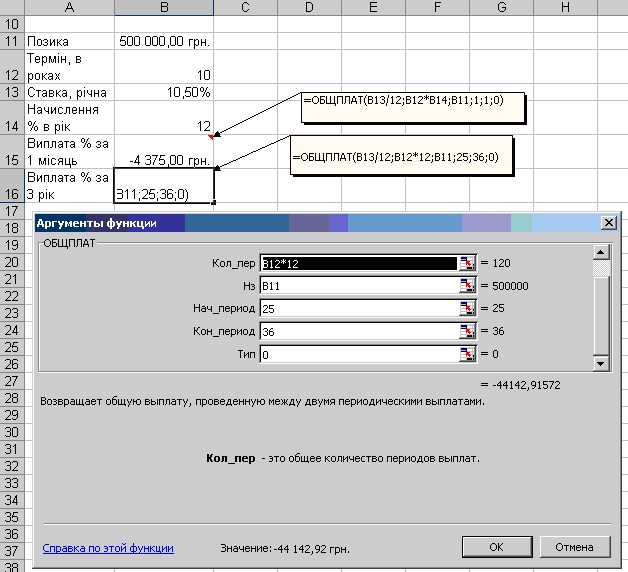Close the Аргументы функции dialog
The image size is (628, 572).
(x=607, y=222)
